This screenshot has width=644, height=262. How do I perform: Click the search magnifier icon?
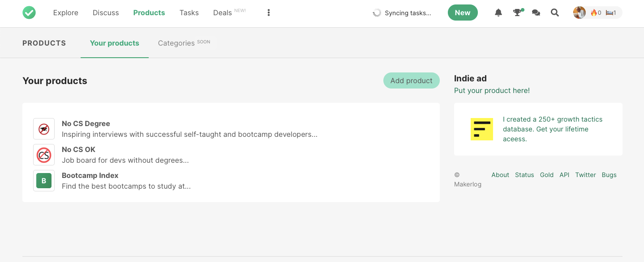[x=554, y=13]
